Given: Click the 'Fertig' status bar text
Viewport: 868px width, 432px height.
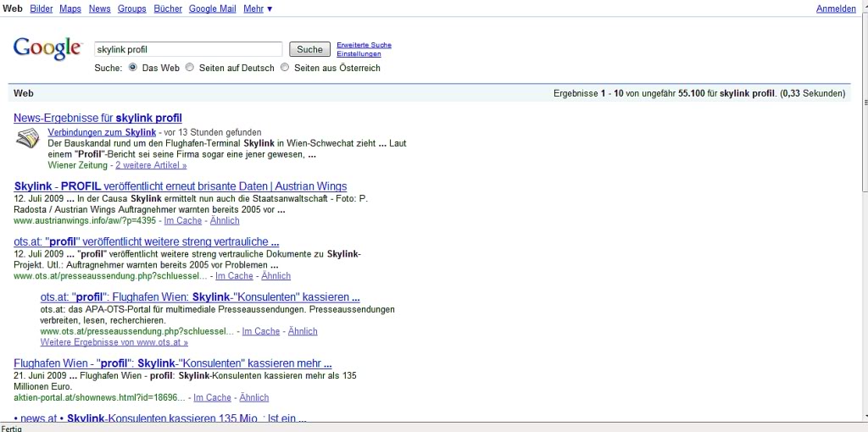Looking at the screenshot, I should coord(11,428).
